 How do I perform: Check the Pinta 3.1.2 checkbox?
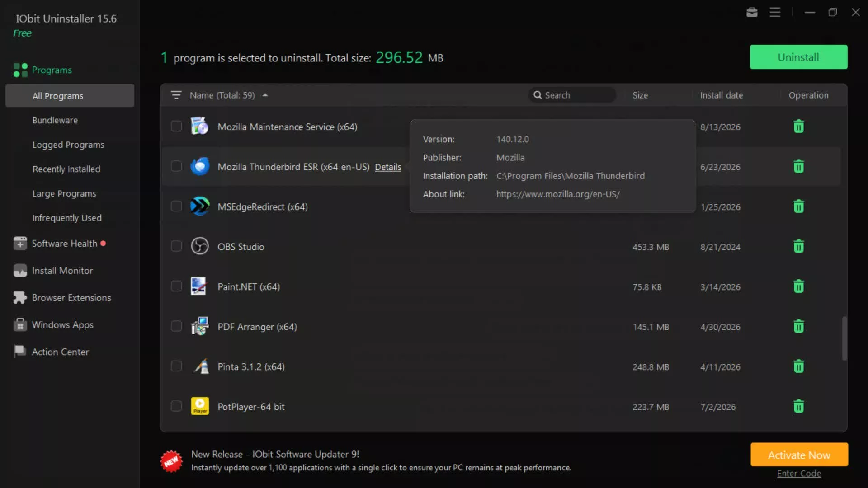[x=176, y=366]
